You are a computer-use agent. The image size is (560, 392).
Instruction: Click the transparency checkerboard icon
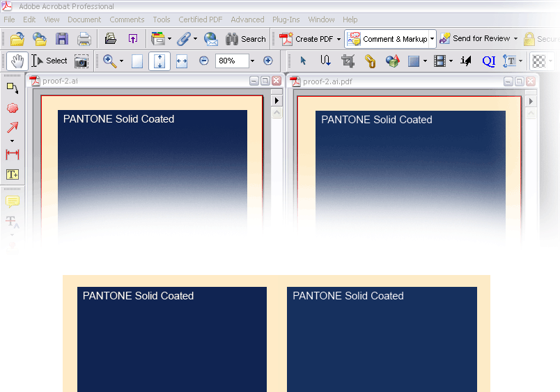point(539,61)
